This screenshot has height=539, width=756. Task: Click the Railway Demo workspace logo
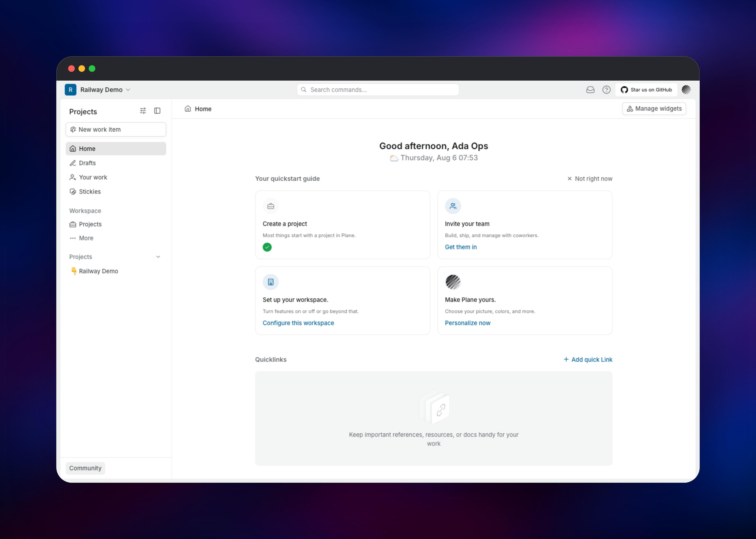(70, 90)
